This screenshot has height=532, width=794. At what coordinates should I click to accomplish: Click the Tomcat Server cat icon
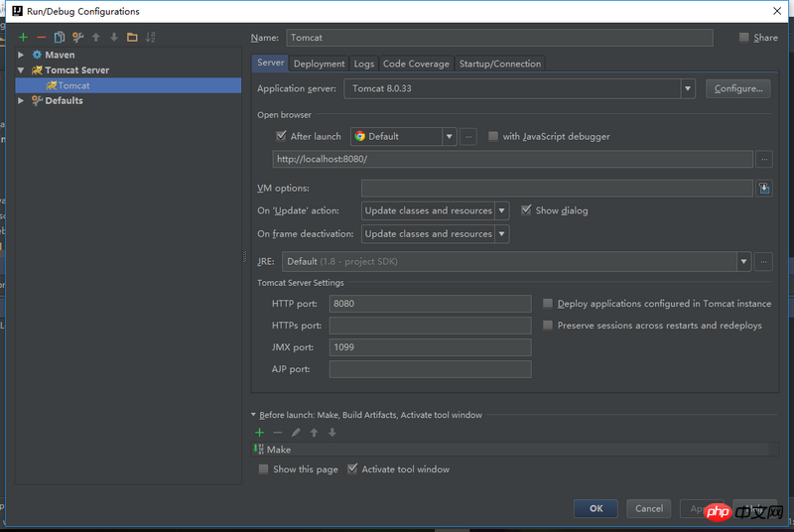37,69
